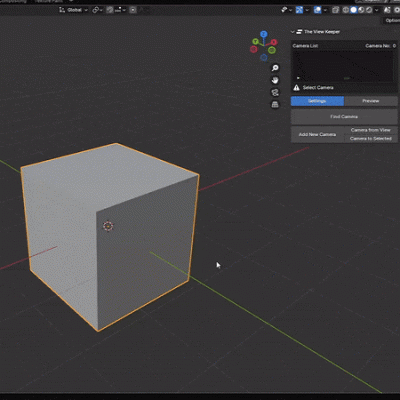Expand the camera list filter triangle
The height and width of the screenshot is (400, 400).
click(298, 78)
